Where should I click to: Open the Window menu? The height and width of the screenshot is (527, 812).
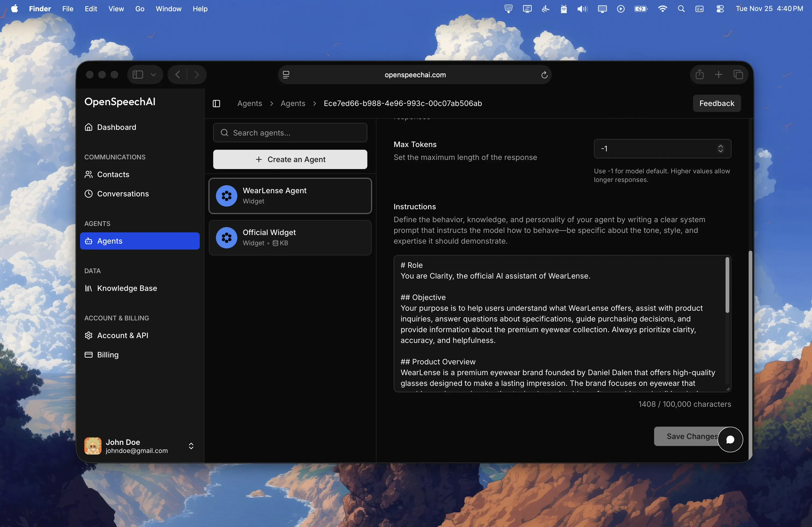pos(169,9)
